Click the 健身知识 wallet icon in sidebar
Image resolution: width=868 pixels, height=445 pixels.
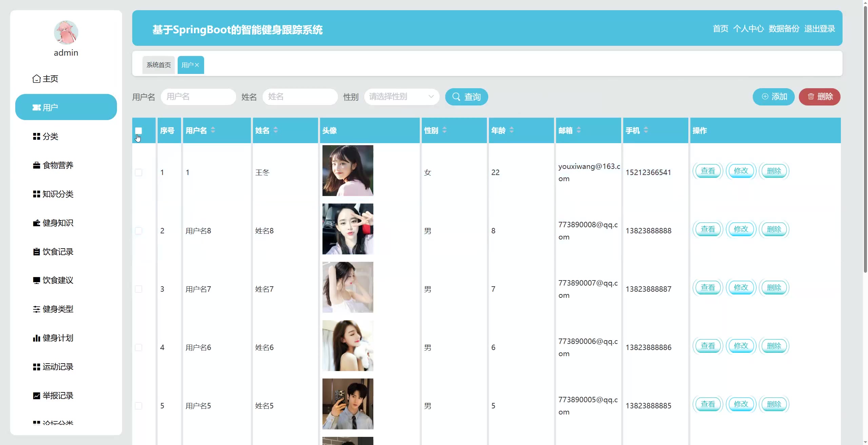pos(36,223)
